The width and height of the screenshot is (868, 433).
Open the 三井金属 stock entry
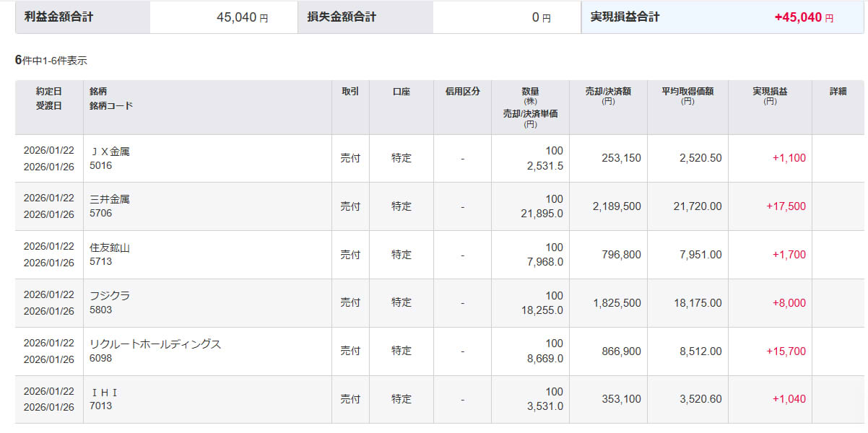pyautogui.click(x=110, y=200)
